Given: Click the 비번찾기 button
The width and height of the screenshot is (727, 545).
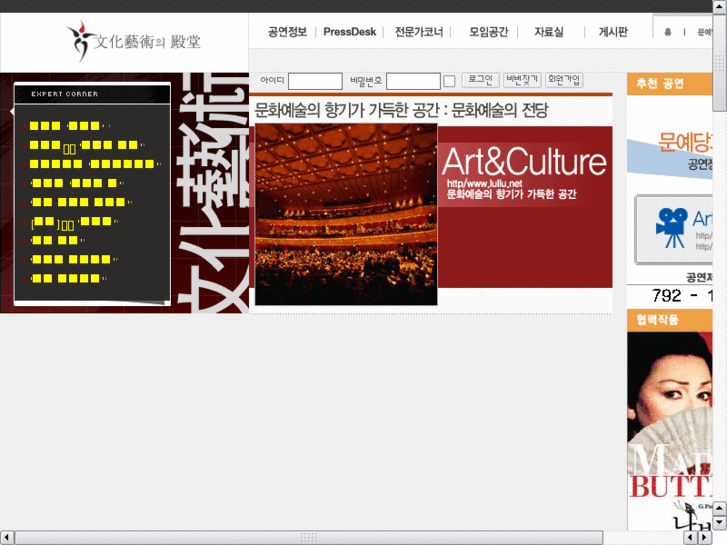Looking at the screenshot, I should pos(522,80).
